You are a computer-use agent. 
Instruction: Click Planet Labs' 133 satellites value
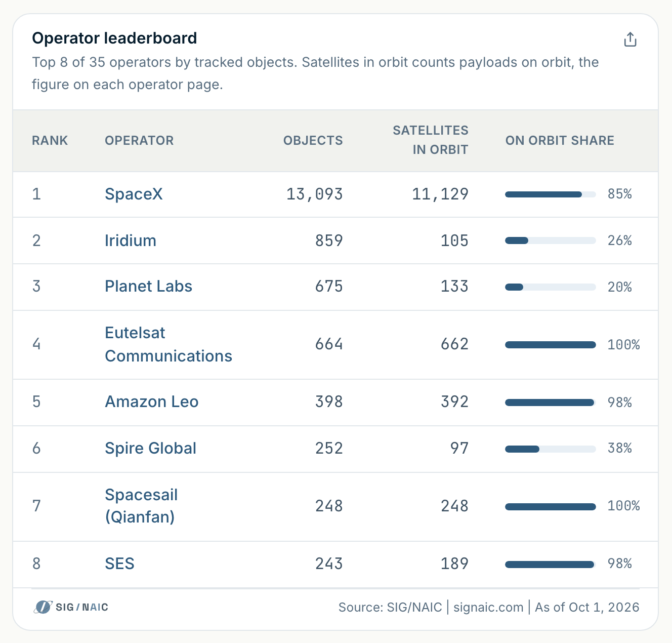pos(454,286)
